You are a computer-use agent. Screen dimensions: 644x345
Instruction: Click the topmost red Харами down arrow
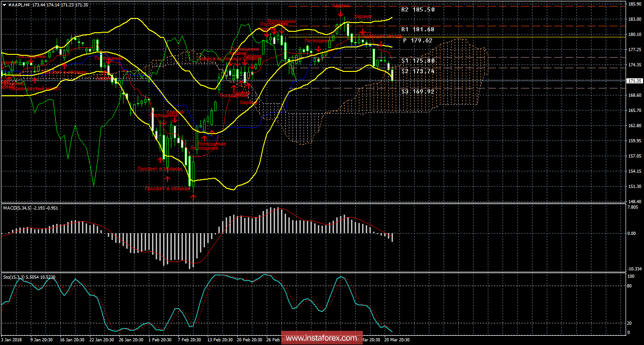340,14
